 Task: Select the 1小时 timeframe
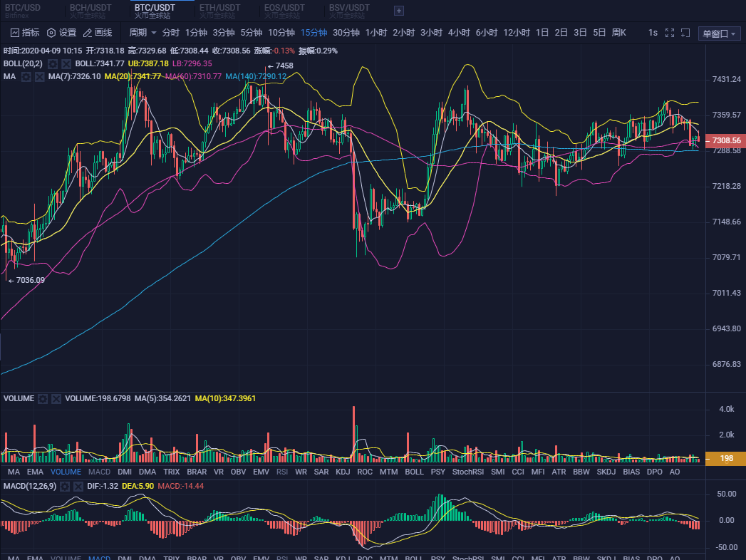376,33
